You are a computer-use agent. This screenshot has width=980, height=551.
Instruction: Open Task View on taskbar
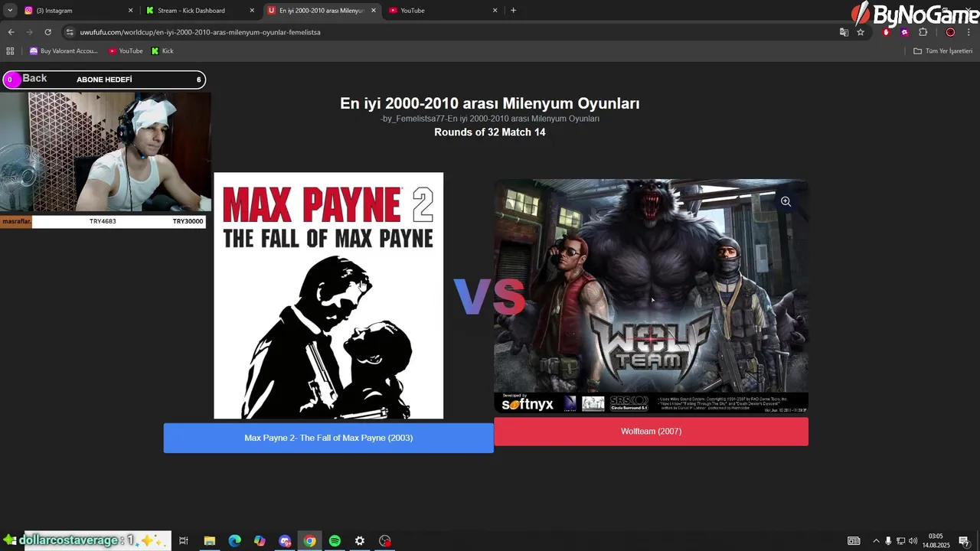point(184,541)
